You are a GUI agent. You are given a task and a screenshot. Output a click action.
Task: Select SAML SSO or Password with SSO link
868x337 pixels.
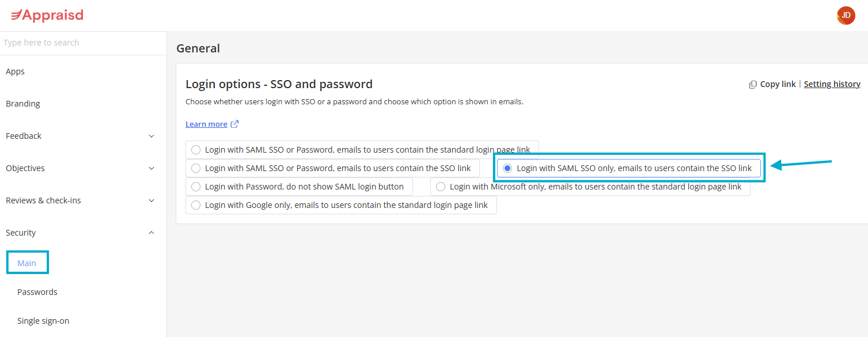click(196, 168)
